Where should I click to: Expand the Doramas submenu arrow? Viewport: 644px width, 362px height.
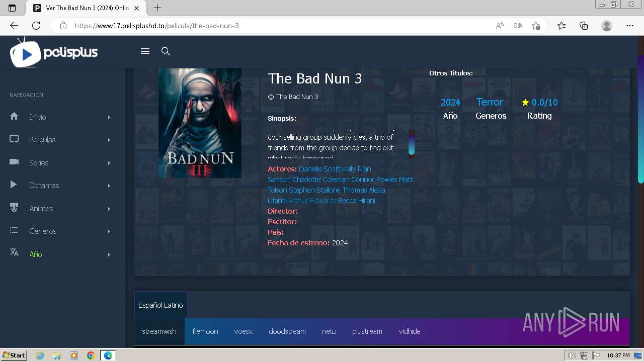click(x=109, y=186)
